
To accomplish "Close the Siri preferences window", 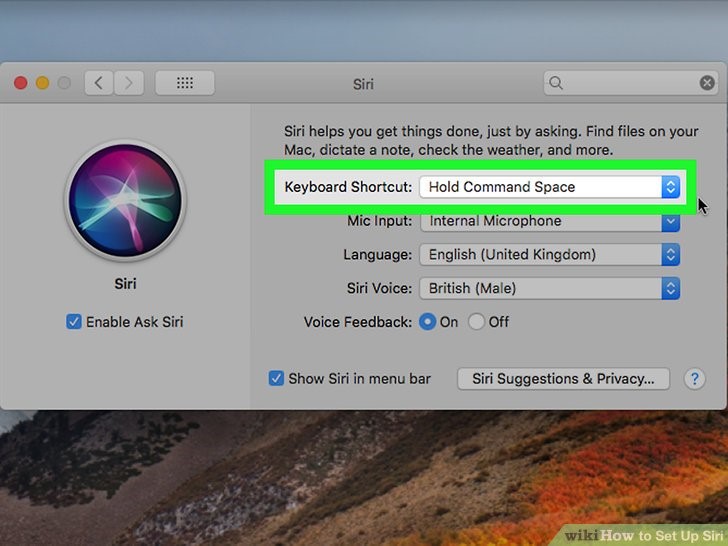I will coord(21,84).
